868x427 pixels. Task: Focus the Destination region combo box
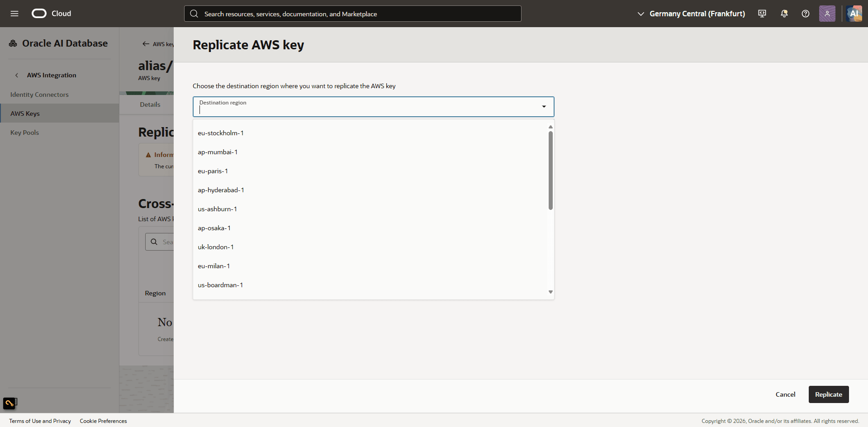coord(374,107)
